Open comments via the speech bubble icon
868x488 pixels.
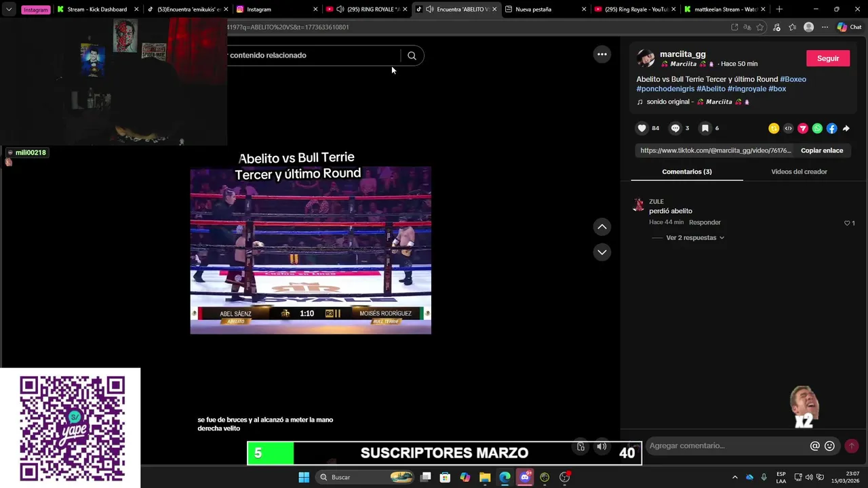675,128
